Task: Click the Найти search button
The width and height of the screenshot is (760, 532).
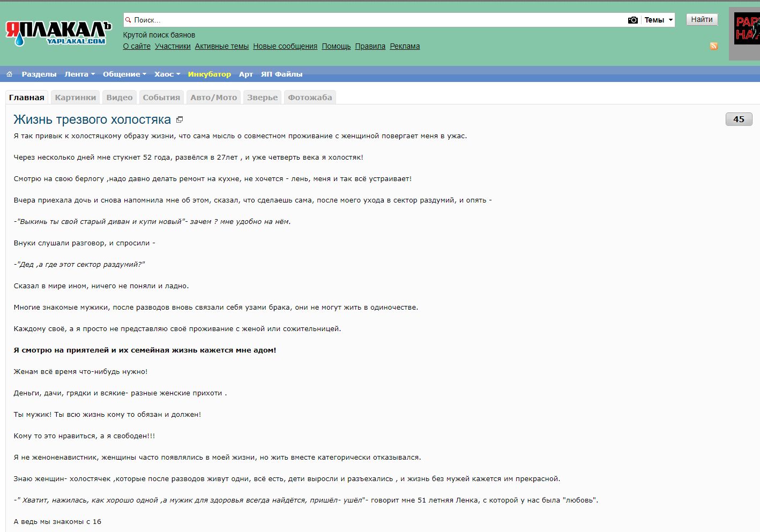Action: 702,20
